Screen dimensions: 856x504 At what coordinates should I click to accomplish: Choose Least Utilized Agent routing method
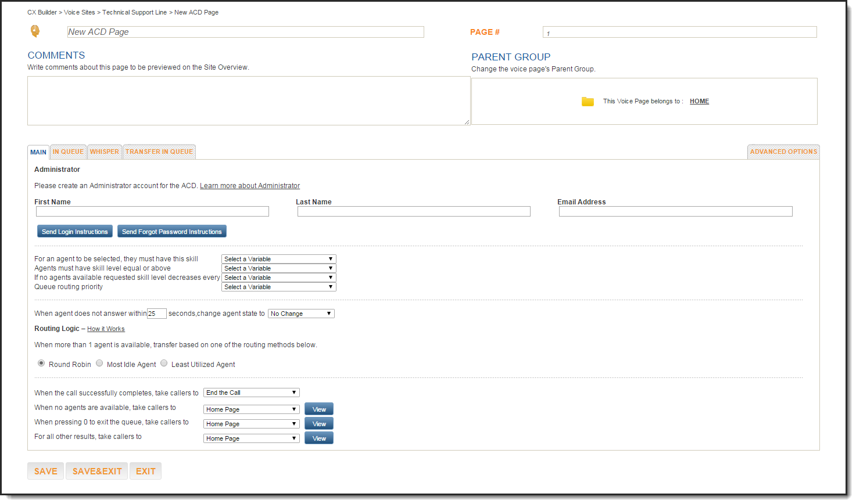pyautogui.click(x=164, y=363)
